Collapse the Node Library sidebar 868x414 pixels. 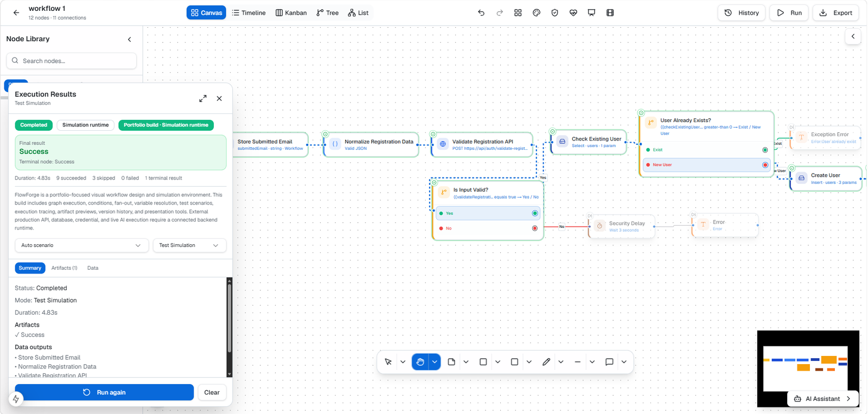(129, 39)
